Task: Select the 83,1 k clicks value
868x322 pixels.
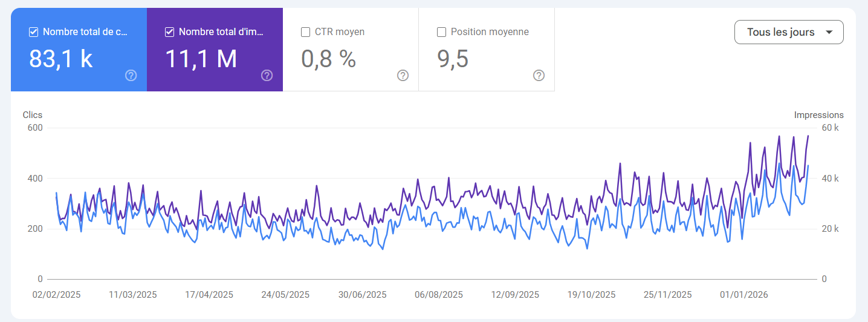Action: (60, 59)
